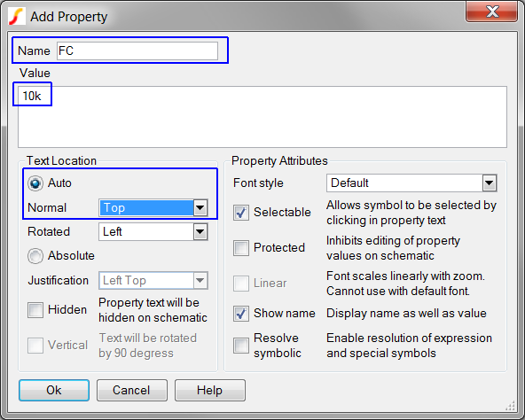Click the SIMetrix logo icon in title bar
This screenshot has height=420, width=525.
16,17
